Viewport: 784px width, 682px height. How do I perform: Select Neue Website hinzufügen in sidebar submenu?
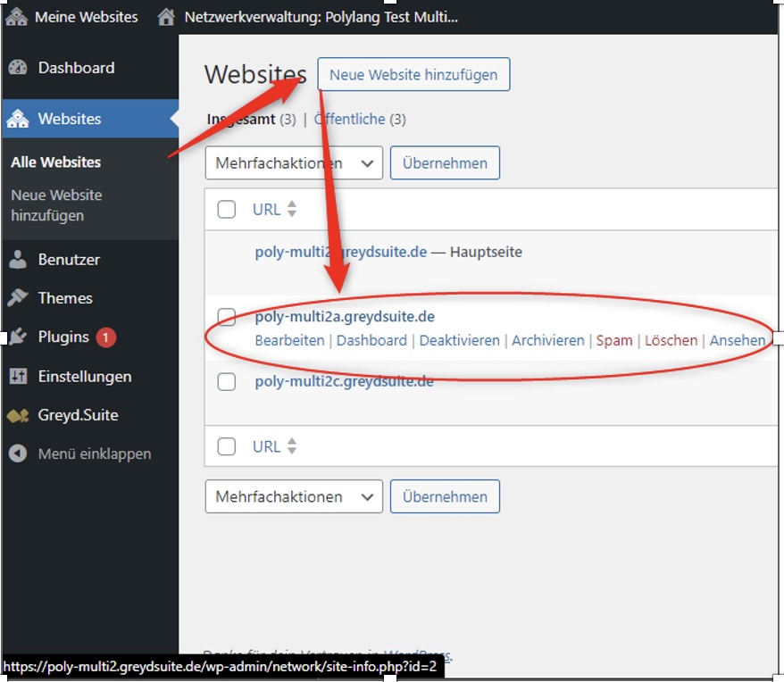click(x=56, y=205)
